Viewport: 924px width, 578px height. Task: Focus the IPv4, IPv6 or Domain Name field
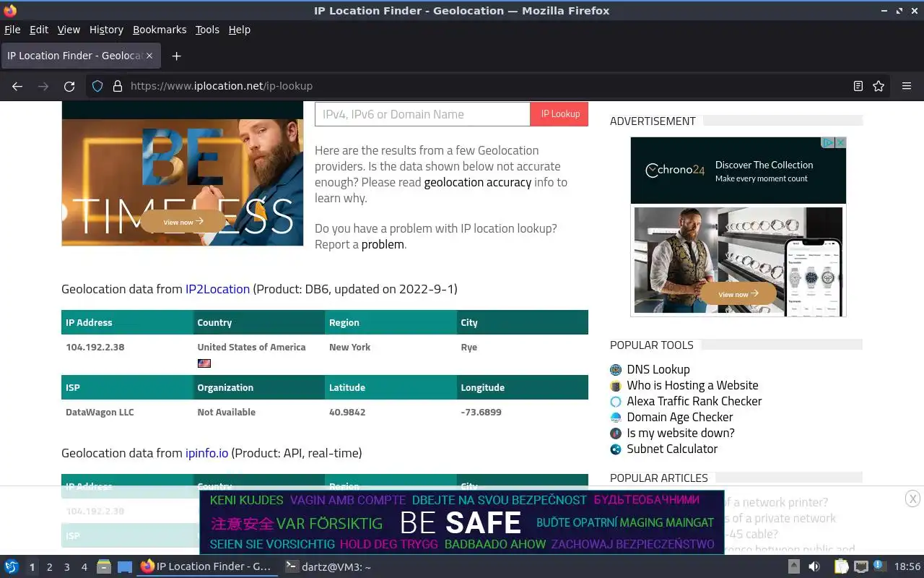422,114
